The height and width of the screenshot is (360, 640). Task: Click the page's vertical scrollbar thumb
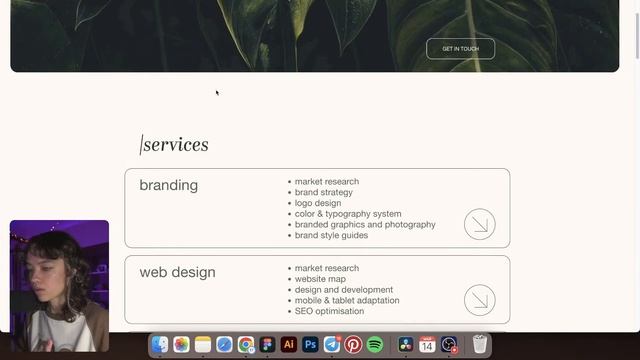(x=637, y=36)
